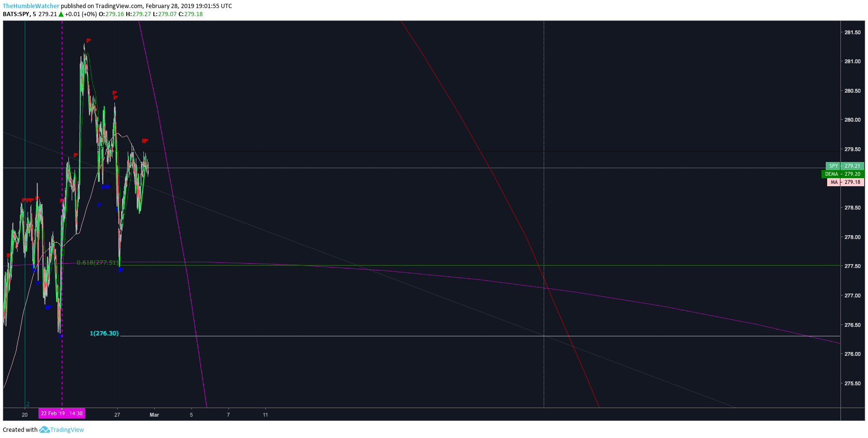Click the close value C:279.18
Screen dimensions: 868x438
(x=190, y=14)
